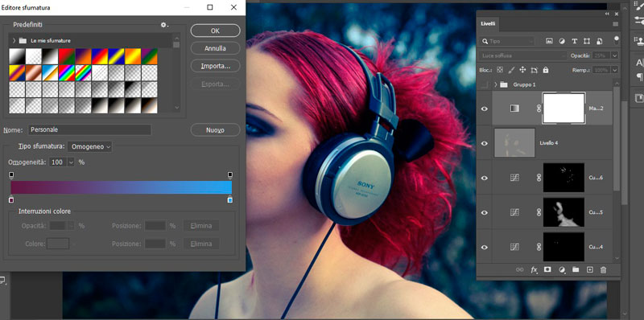
Task: Open the Riemp. fill dropdown arrow
Action: tap(614, 70)
